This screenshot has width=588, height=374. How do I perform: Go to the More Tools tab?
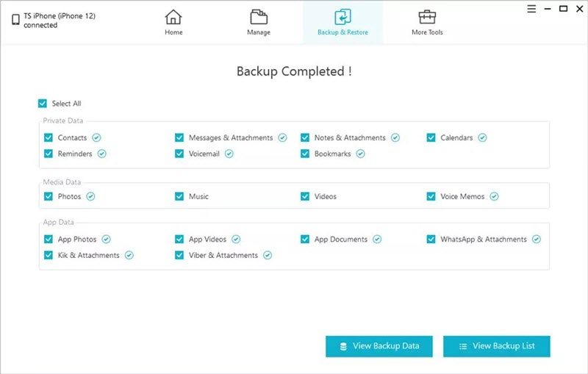(427, 32)
